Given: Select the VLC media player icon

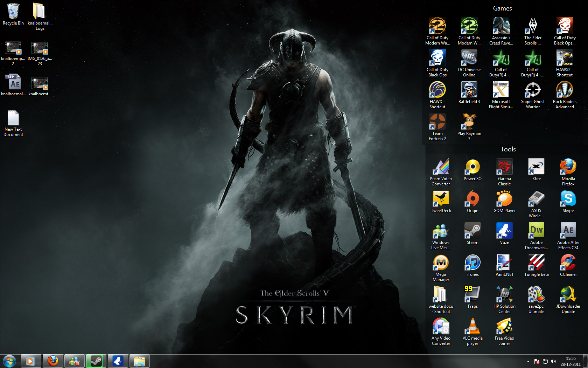Looking at the screenshot, I should point(472,326).
